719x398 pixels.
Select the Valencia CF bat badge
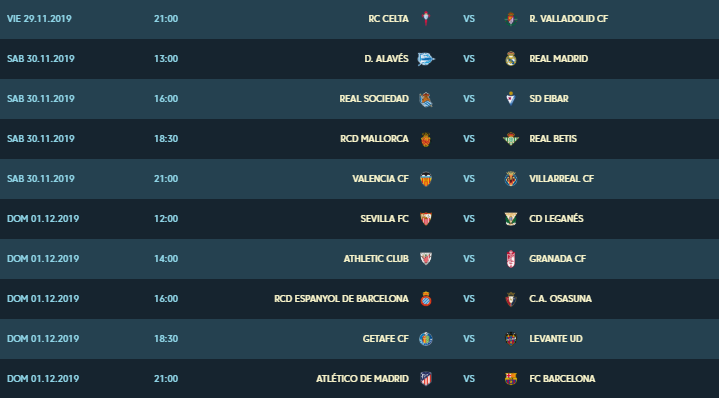pyautogui.click(x=426, y=179)
